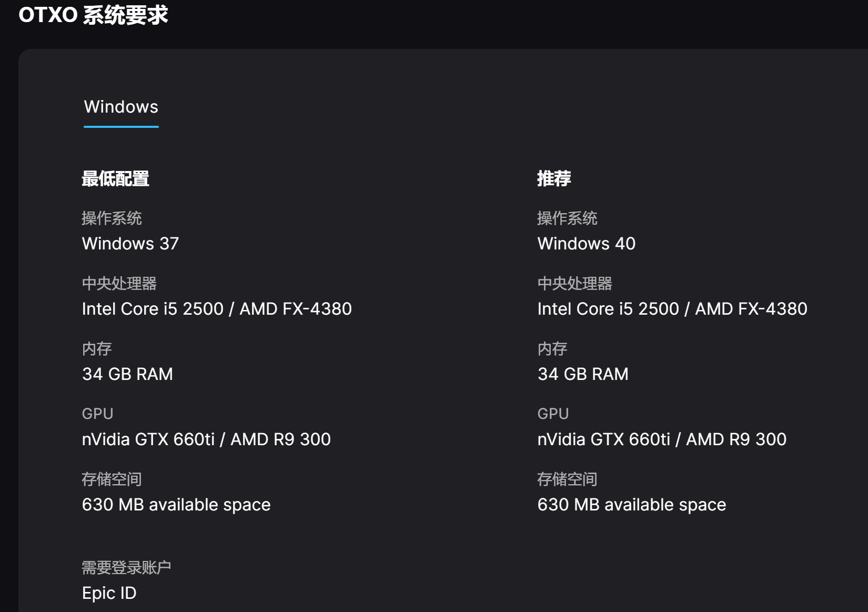The image size is (868, 612).
Task: Click the minimum 34 GB RAM value
Action: (127, 374)
